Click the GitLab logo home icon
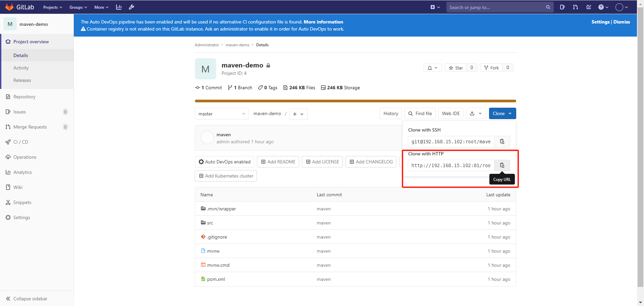Viewport: 644px width, 306px height. (9, 7)
